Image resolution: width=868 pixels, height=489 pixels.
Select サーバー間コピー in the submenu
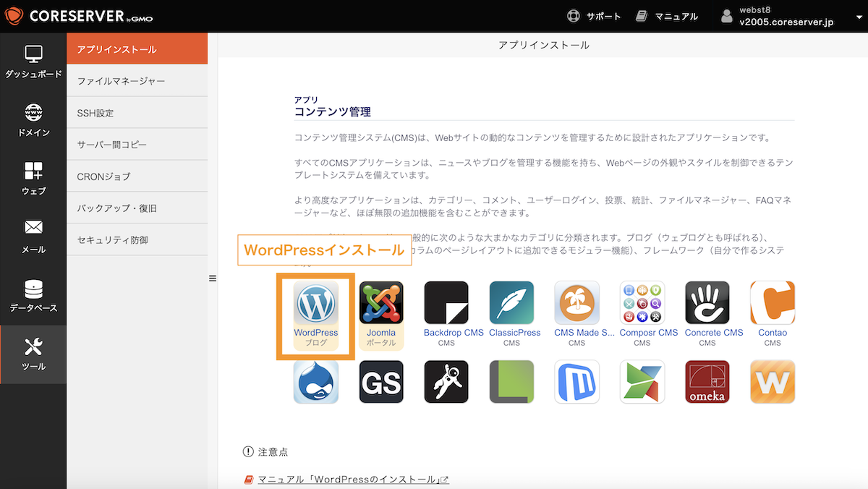[137, 145]
